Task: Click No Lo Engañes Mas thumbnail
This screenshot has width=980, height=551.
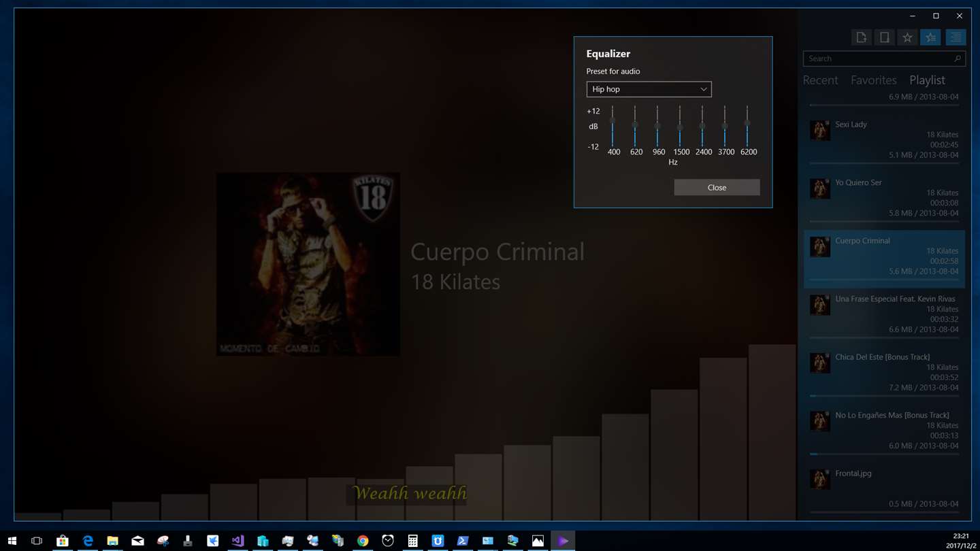Action: pos(820,421)
